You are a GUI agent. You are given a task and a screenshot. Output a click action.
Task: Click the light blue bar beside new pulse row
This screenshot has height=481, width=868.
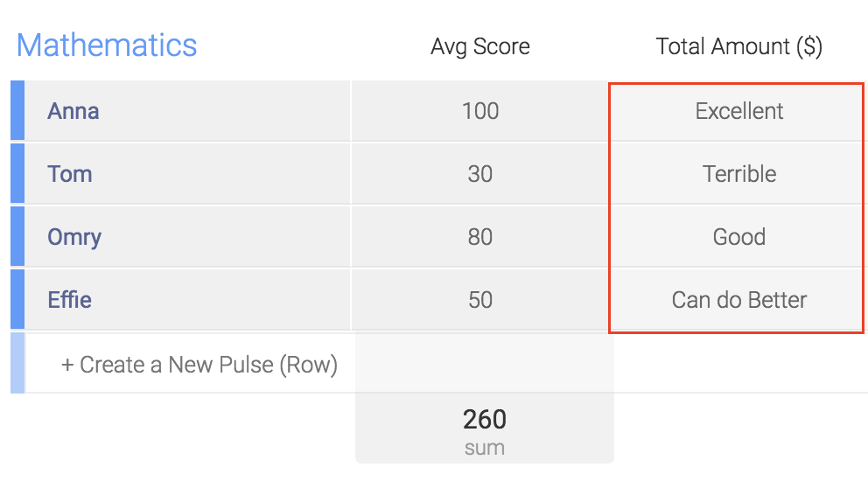point(17,363)
